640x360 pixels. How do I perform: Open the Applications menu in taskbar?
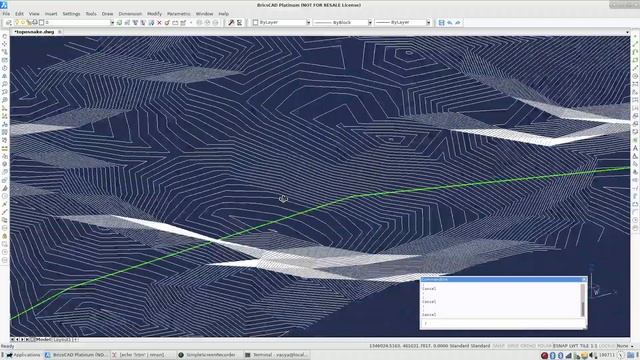coord(23,355)
